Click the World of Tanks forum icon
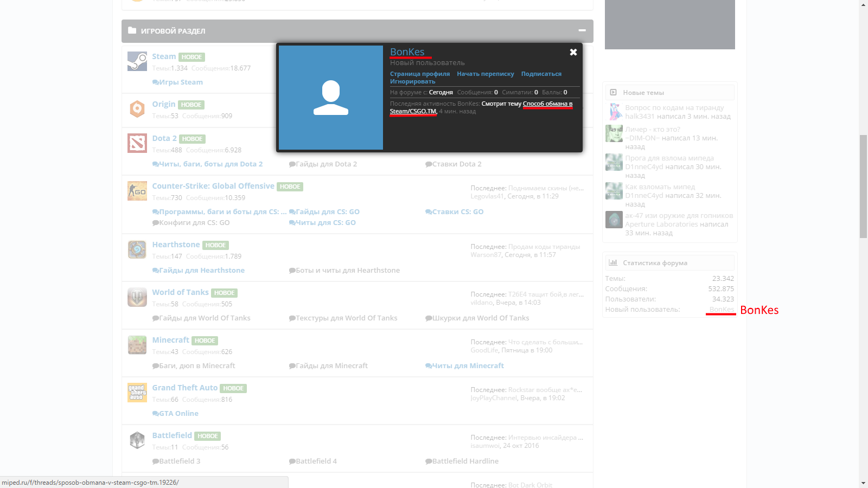Viewport: 868px width, 488px height. click(x=137, y=297)
